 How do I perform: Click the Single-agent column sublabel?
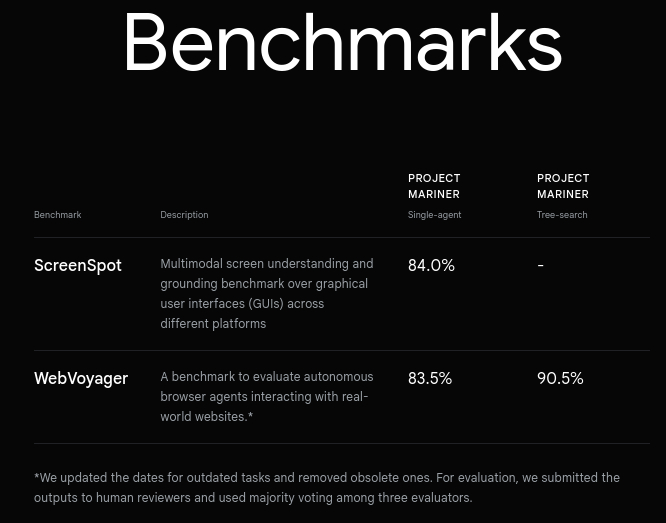point(434,215)
